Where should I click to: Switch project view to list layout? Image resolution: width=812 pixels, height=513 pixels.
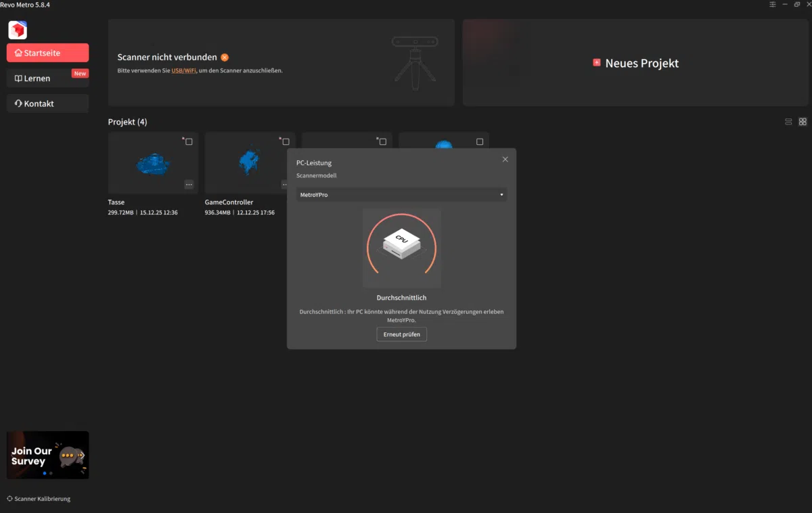tap(788, 121)
